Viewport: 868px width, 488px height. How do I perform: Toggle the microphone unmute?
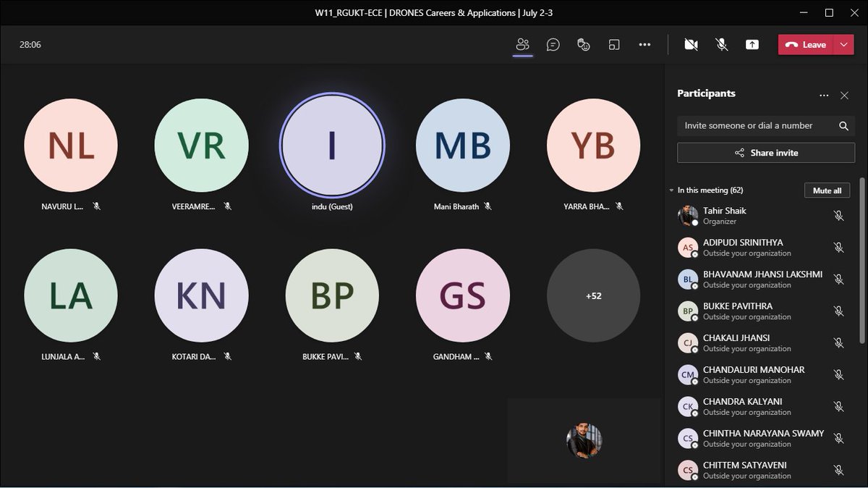click(x=722, y=44)
